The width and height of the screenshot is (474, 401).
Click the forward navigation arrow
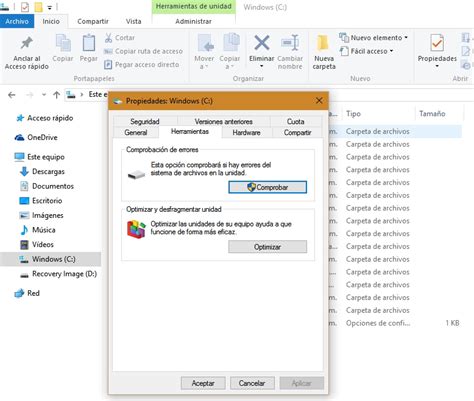(x=30, y=95)
